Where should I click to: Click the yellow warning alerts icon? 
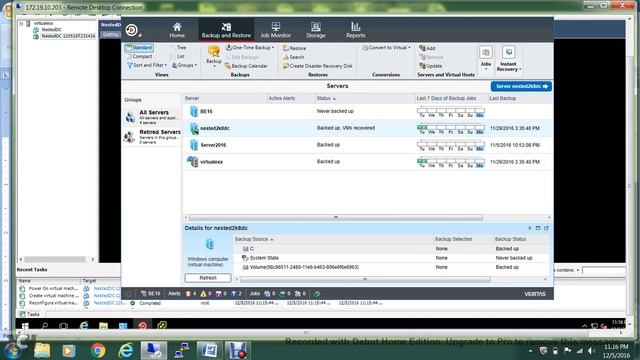(203, 293)
